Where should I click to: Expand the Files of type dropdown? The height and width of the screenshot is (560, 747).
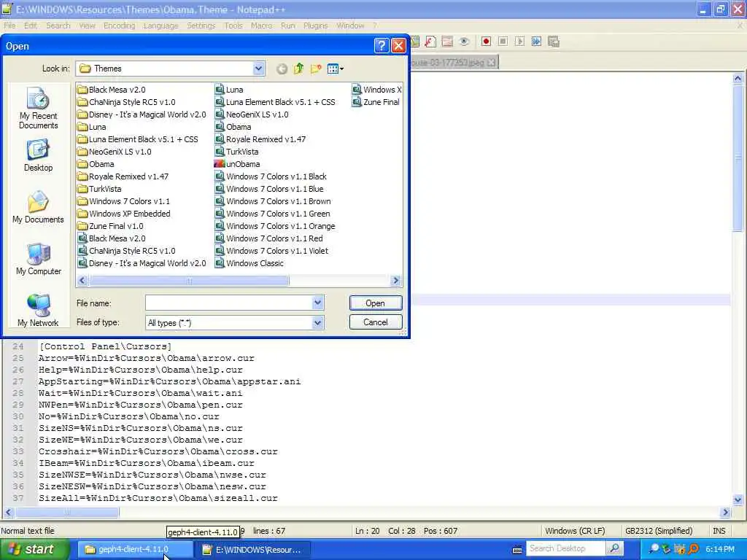pos(318,323)
